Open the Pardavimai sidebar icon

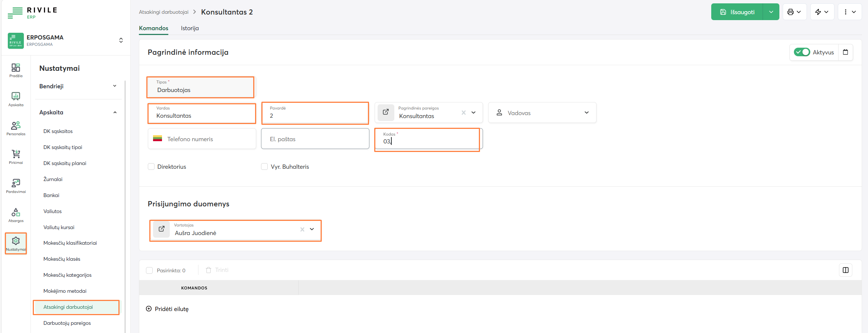pos(16,186)
